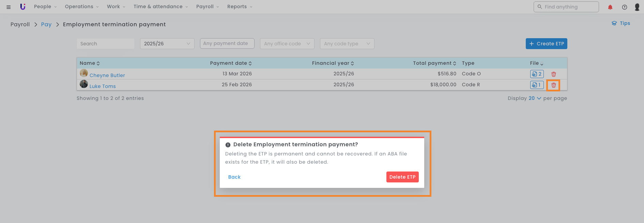This screenshot has height=223, width=644.
Task: Open the notifications bell
Action: (610, 7)
